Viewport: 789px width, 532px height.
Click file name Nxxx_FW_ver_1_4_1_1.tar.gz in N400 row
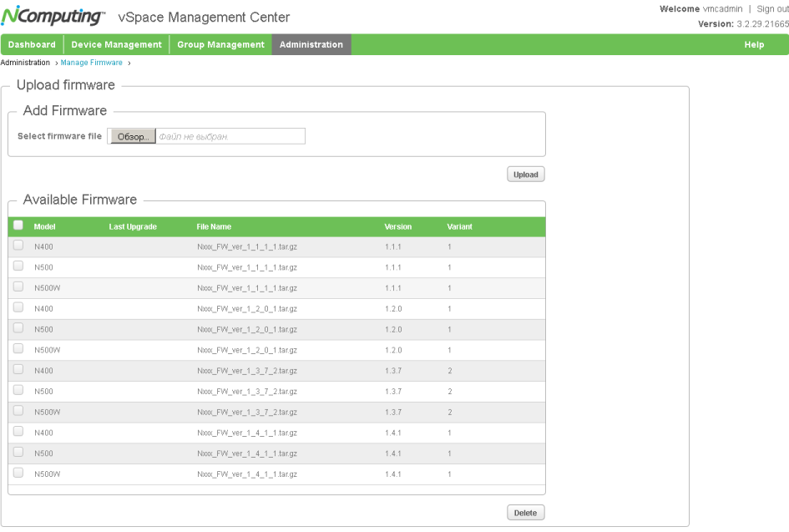tap(247, 433)
